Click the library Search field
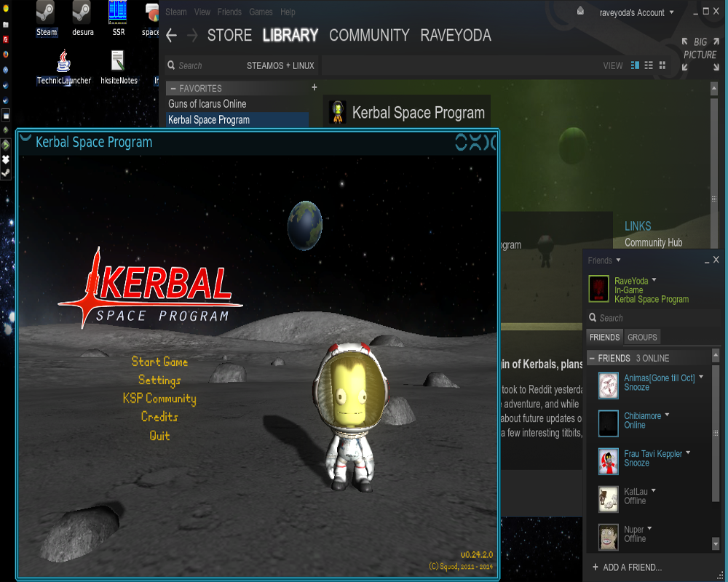728x582 pixels. [205, 66]
